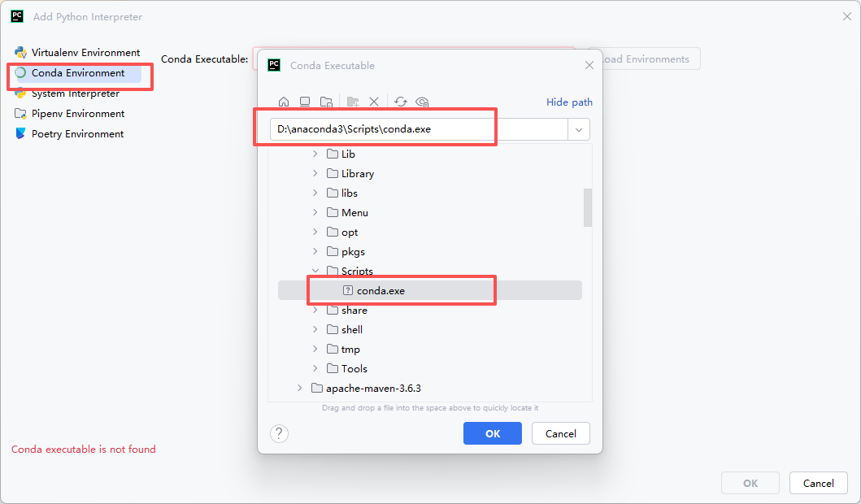Click the Hide path link
The height and width of the screenshot is (504, 861).
point(569,102)
